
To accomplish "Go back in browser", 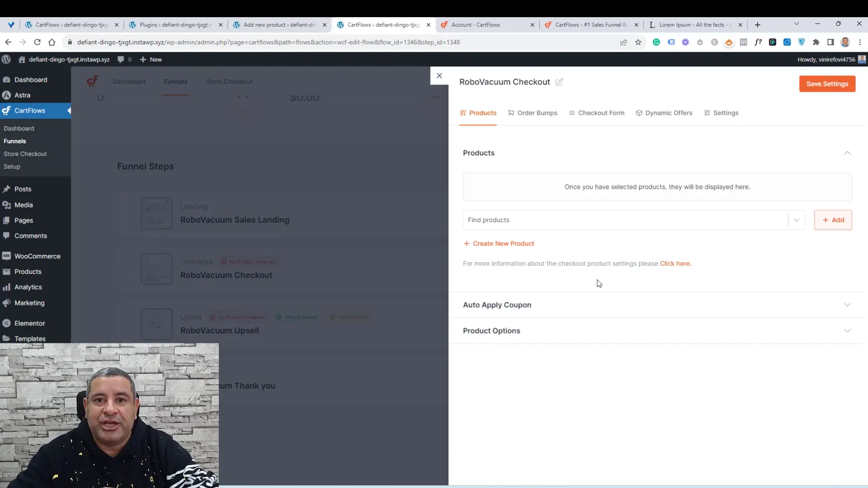I will tap(8, 42).
